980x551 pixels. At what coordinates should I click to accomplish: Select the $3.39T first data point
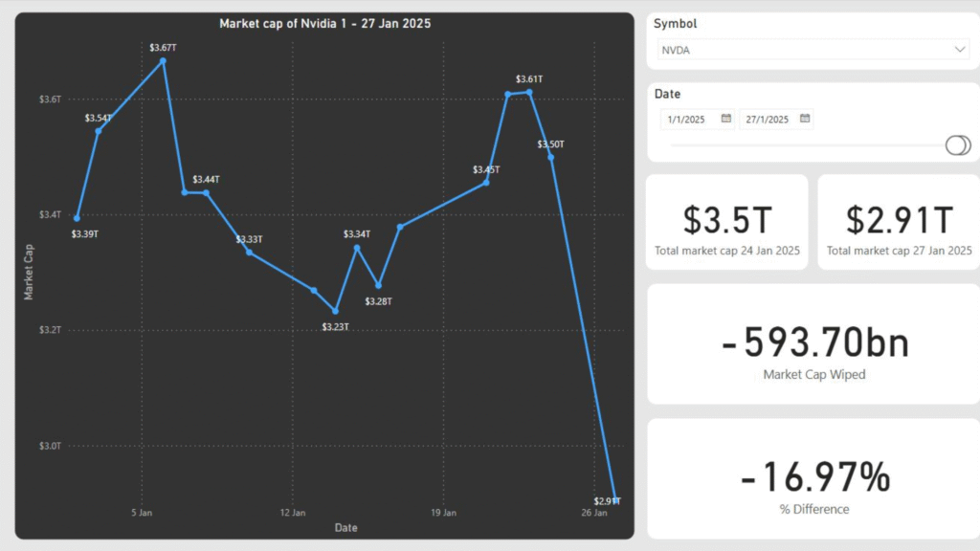click(77, 219)
